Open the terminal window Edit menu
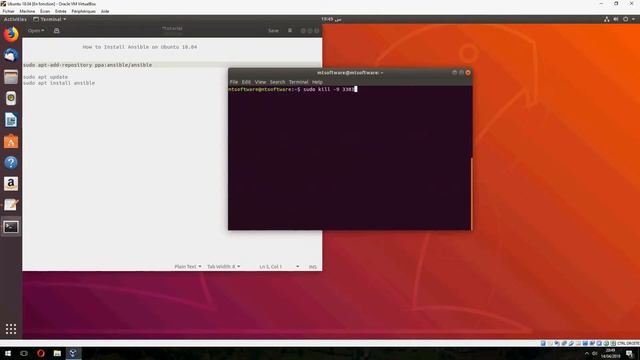640x360 pixels. pos(246,82)
